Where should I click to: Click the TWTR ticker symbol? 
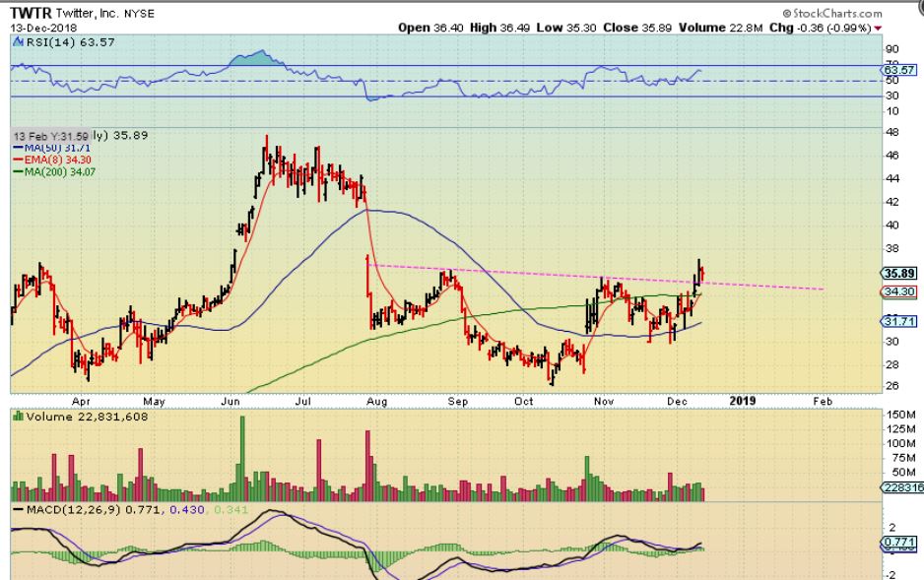point(31,13)
